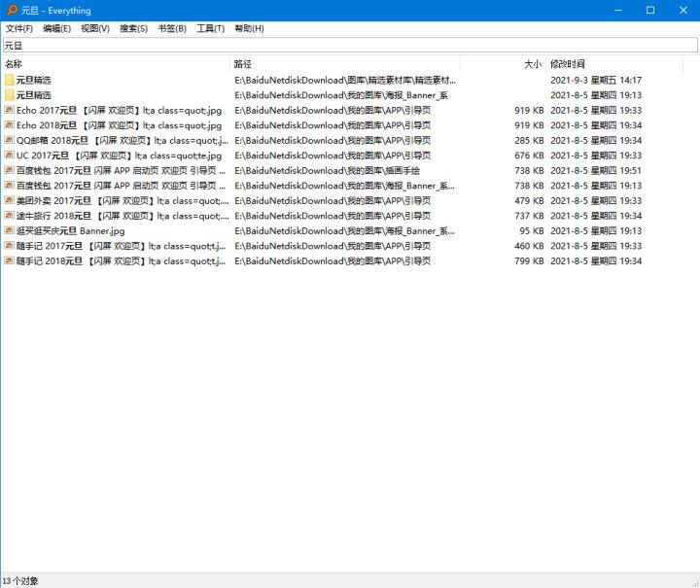Open the 视图(V) menu
700x588 pixels.
pos(95,29)
